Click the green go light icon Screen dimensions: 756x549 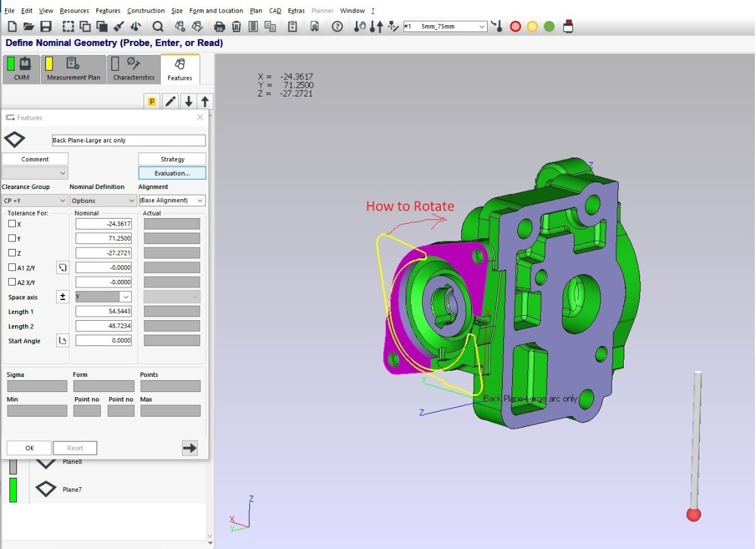click(x=549, y=26)
